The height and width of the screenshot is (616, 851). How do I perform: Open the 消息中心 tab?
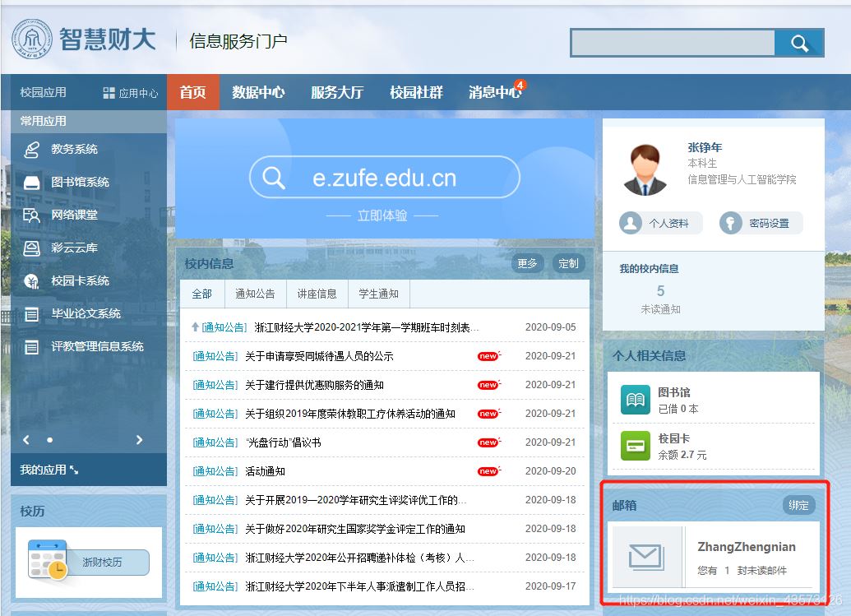496,93
